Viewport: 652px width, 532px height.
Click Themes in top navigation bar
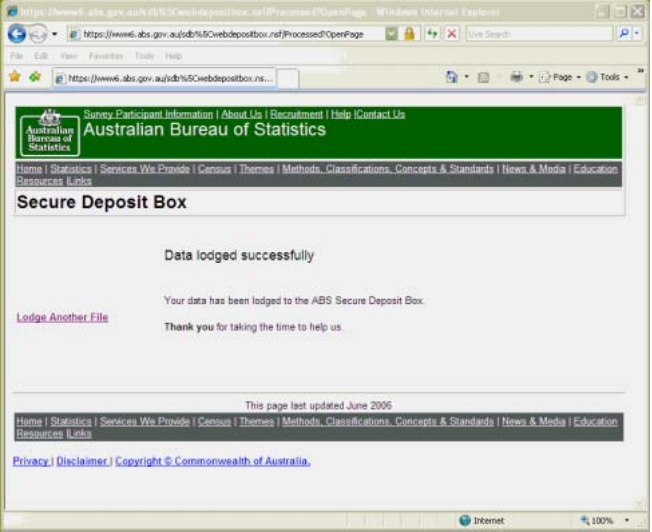coord(257,169)
